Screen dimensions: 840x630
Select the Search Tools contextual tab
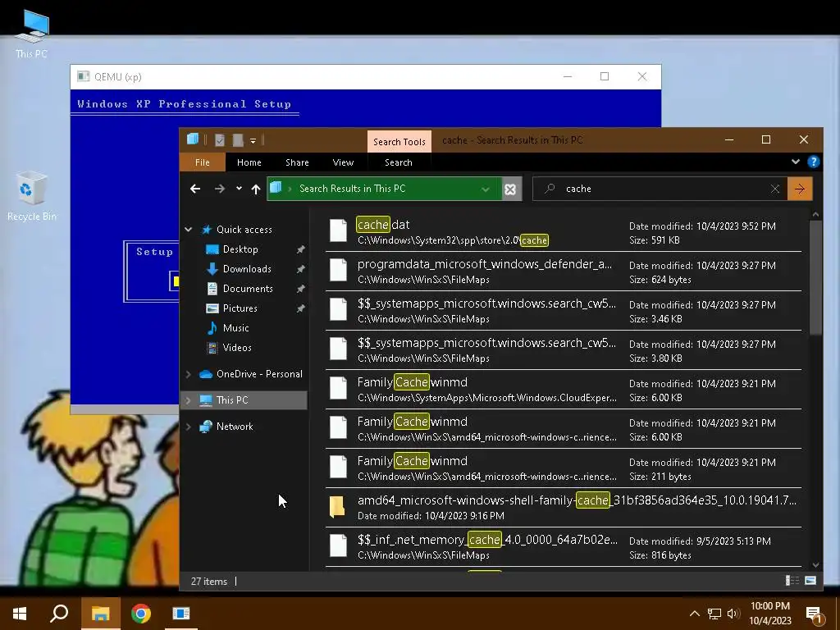tap(399, 141)
